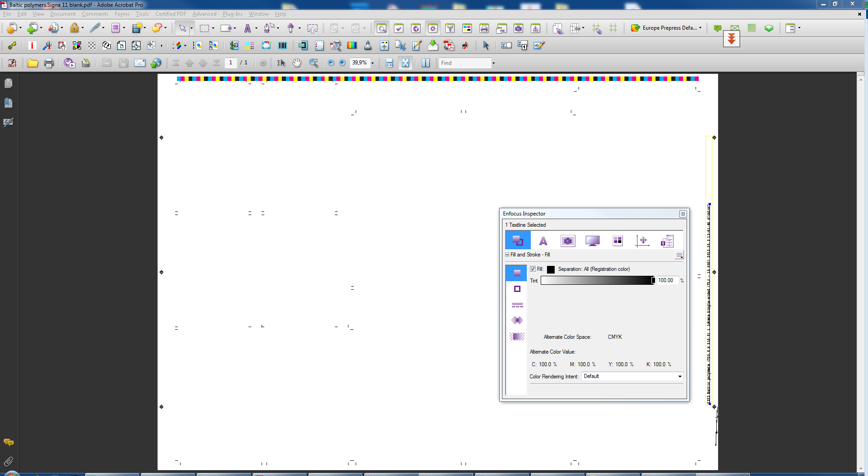Viewport: 868px width, 476px height.
Task: Expand the Comment bubble dropdown arrow
Action: pyautogui.click(x=166, y=28)
